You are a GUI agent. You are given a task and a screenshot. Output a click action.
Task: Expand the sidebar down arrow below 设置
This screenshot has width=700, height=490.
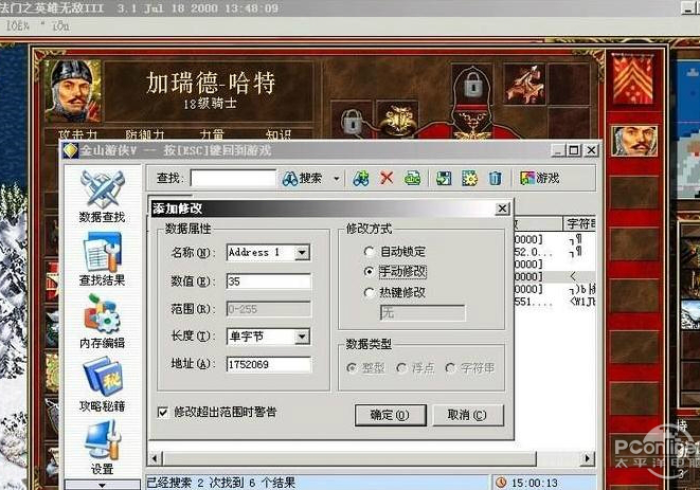[102, 485]
